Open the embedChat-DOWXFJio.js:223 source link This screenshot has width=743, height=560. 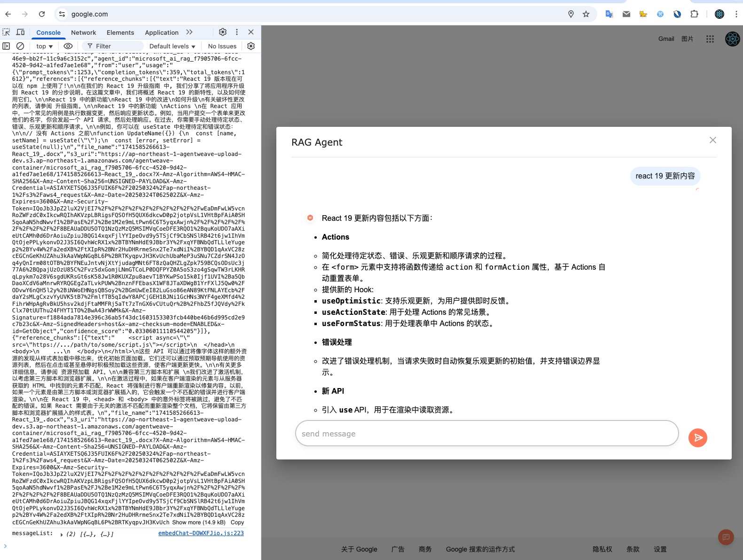[201, 533]
